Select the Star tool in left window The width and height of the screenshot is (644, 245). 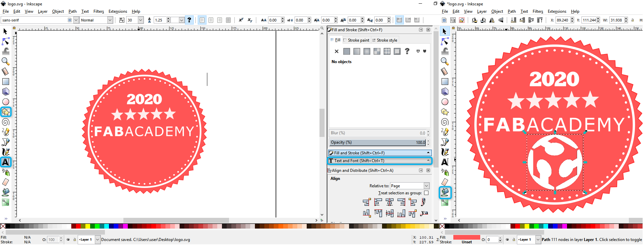pyautogui.click(x=6, y=112)
